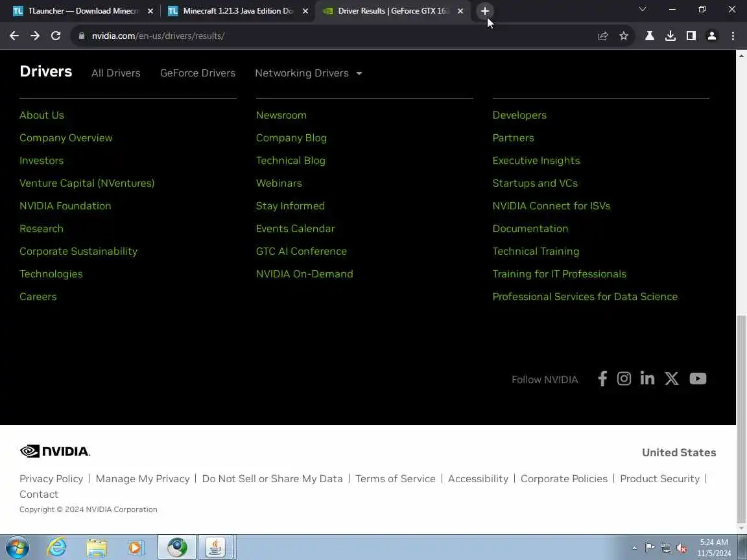Viewport: 747px width, 560px height.
Task: Click scrollbar up arrow
Action: click(741, 55)
